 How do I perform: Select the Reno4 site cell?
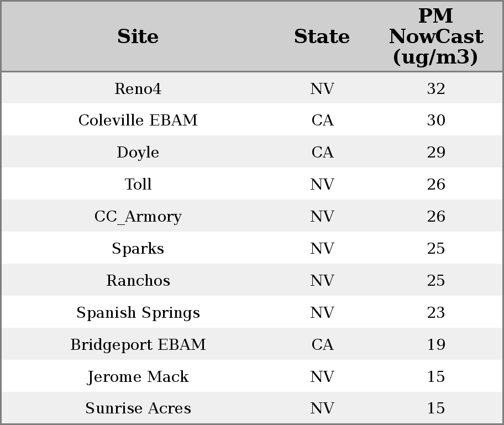(138, 88)
